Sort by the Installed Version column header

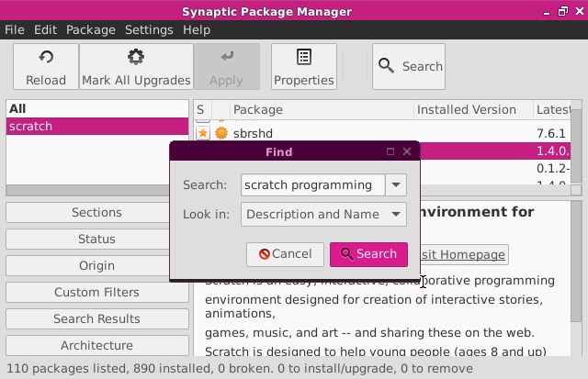coord(467,109)
